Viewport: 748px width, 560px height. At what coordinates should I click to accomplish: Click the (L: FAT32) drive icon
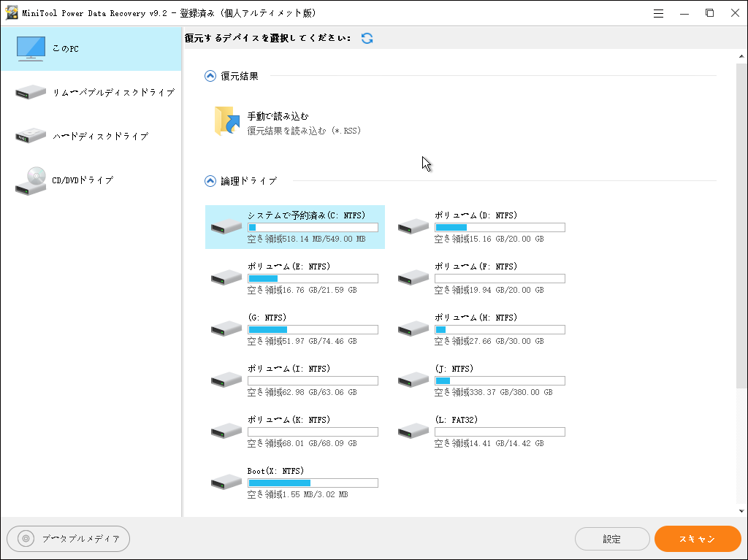click(413, 430)
